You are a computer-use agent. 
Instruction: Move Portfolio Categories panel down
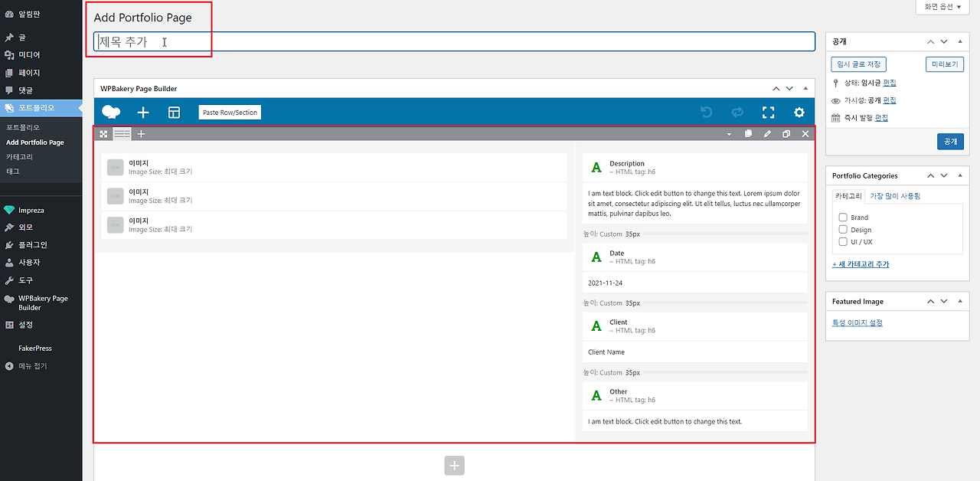click(x=944, y=175)
